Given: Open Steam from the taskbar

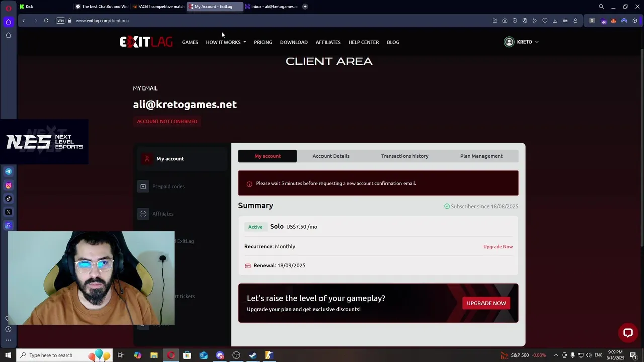Looking at the screenshot, I should 253,355.
